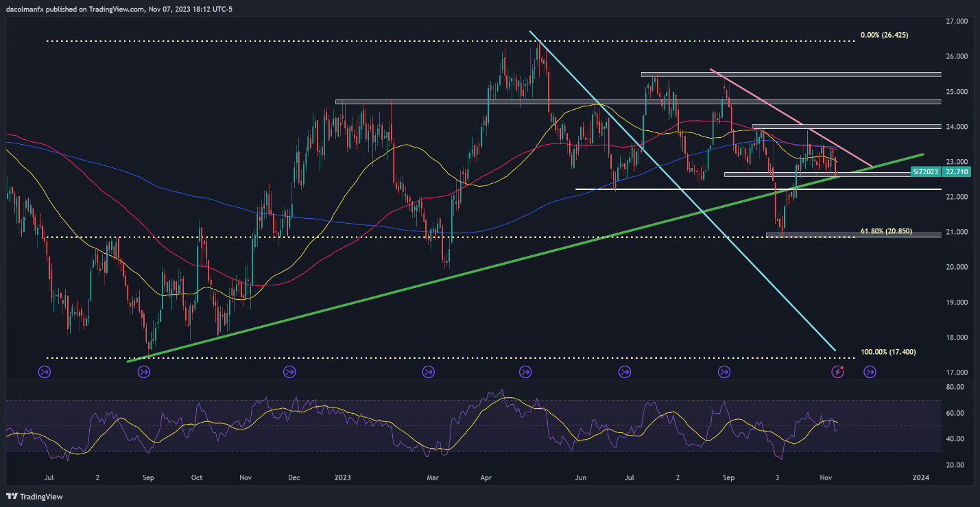Click the rollover marker icon above Mar
The height and width of the screenshot is (507, 980).
point(428,371)
